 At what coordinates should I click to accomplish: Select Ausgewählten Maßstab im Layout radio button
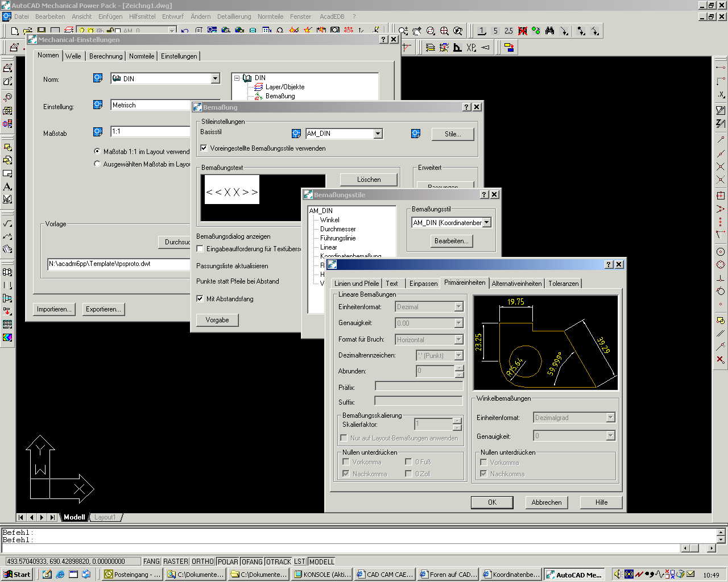pos(97,164)
